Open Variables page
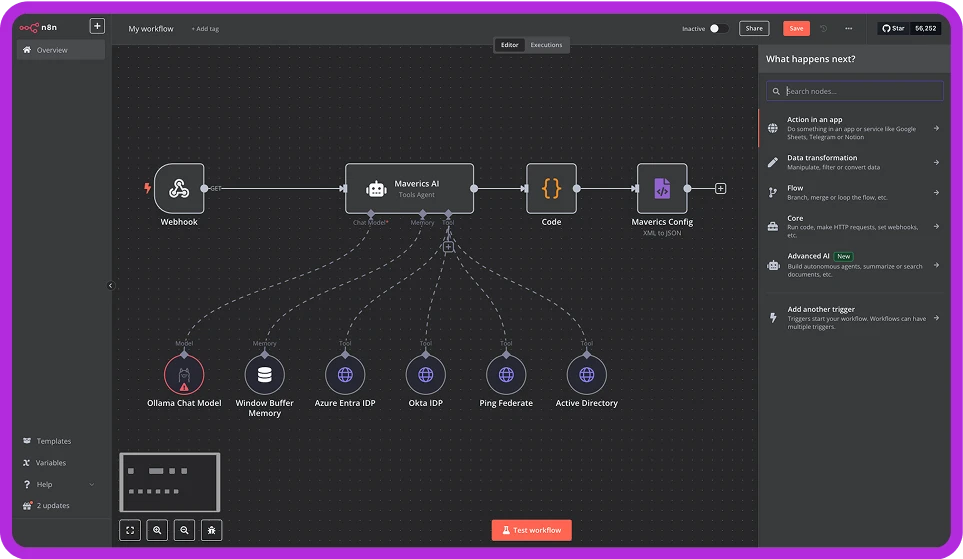This screenshot has height=559, width=963. point(44,463)
